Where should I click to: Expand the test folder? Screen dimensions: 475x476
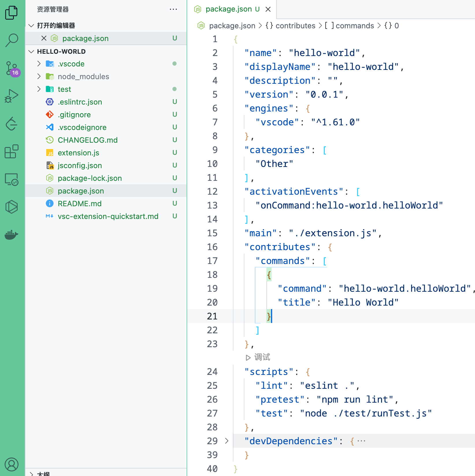click(39, 89)
